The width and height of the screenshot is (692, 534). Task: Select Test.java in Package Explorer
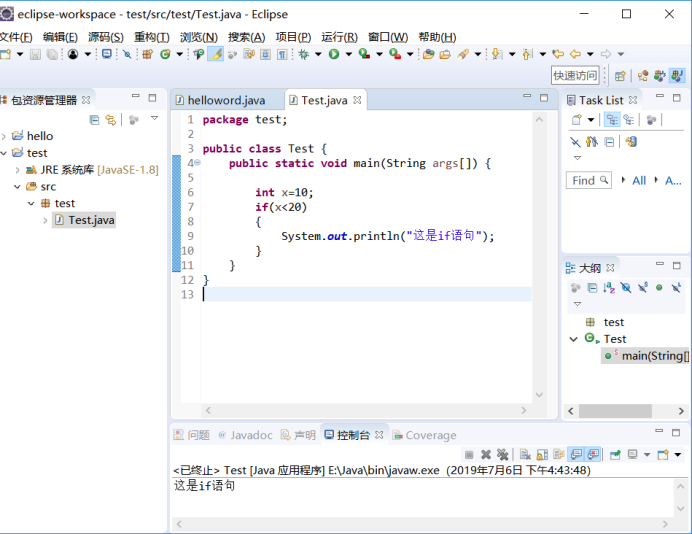pyautogui.click(x=90, y=220)
